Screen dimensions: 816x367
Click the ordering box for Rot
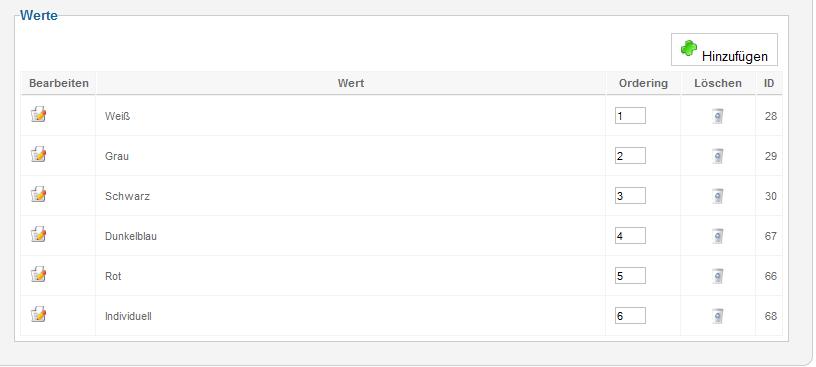pos(630,275)
